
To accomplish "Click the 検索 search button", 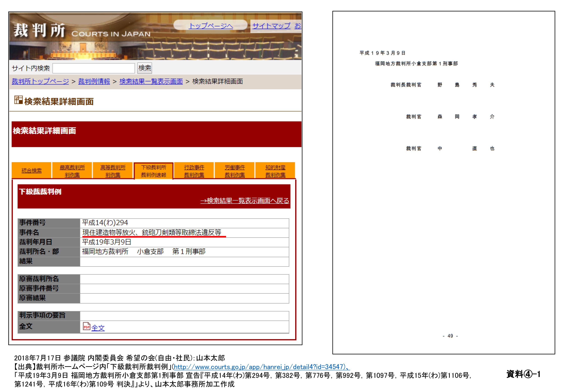I will [145, 68].
